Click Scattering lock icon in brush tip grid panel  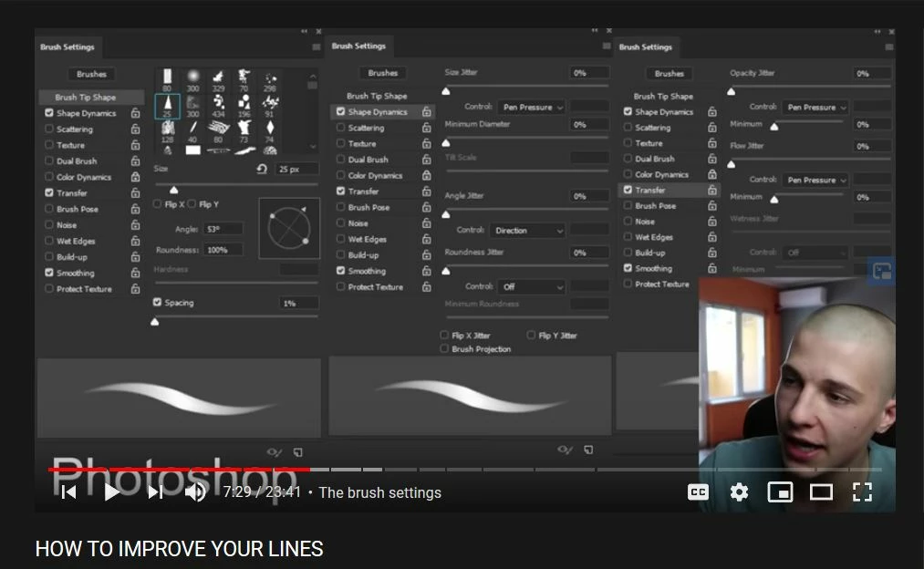[x=135, y=129]
